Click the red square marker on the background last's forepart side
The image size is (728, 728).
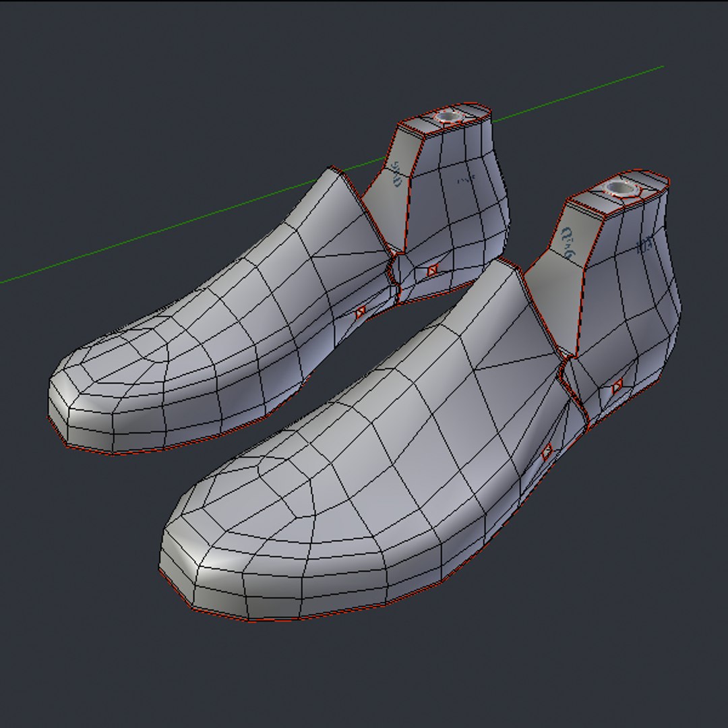360,313
